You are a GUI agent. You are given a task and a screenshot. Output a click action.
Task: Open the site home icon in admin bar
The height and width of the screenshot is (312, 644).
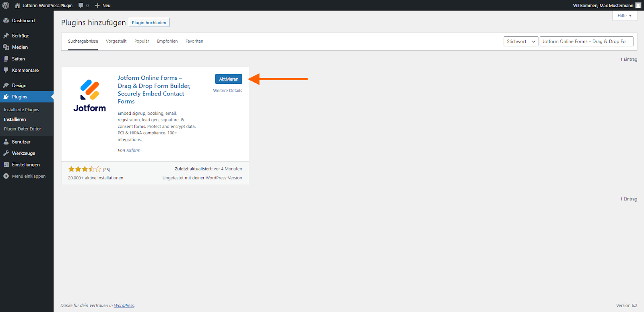pyautogui.click(x=17, y=5)
